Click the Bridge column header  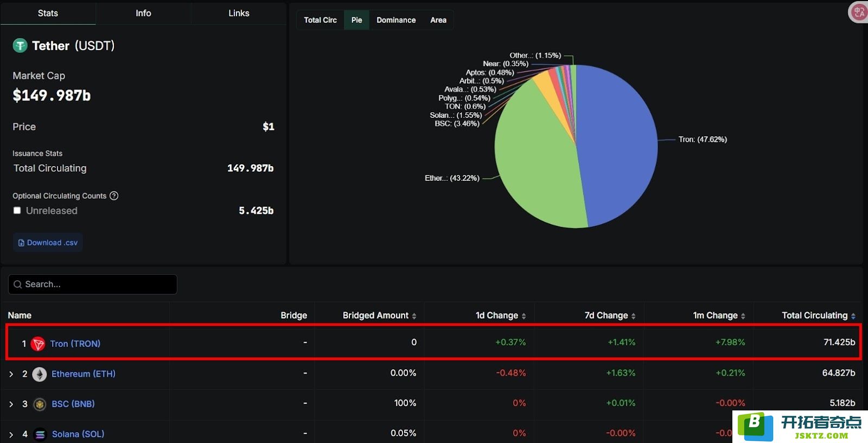294,315
